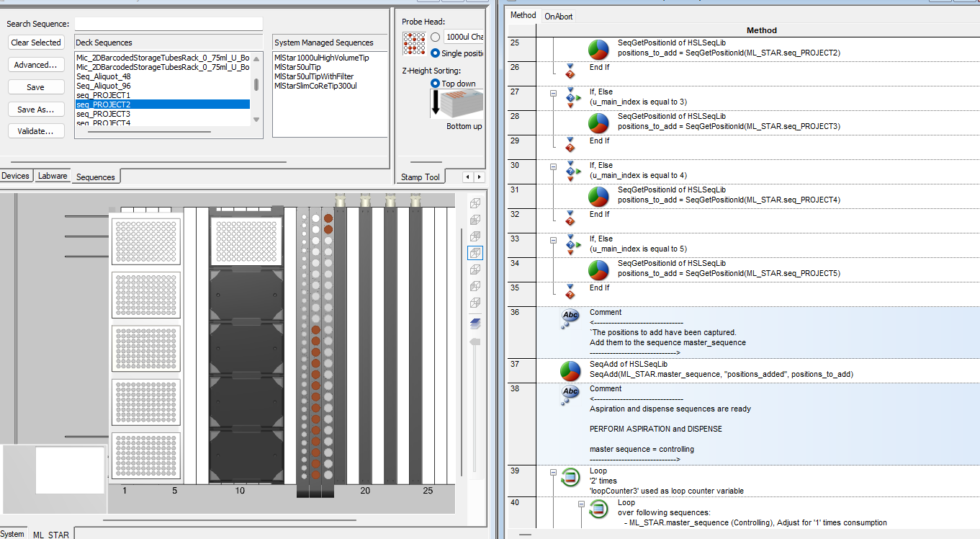The image size is (980, 539).
Task: Collapse the nested Loop at row 40
Action: 582,504
